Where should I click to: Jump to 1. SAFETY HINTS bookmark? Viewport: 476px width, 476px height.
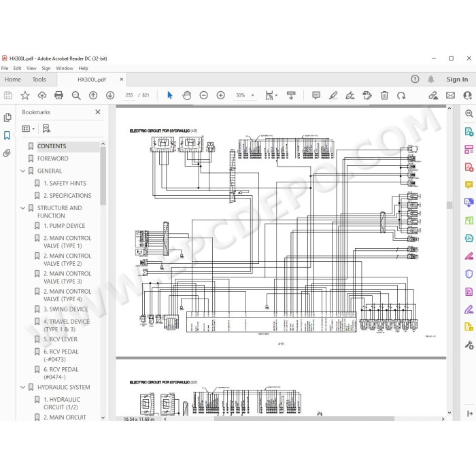65,184
